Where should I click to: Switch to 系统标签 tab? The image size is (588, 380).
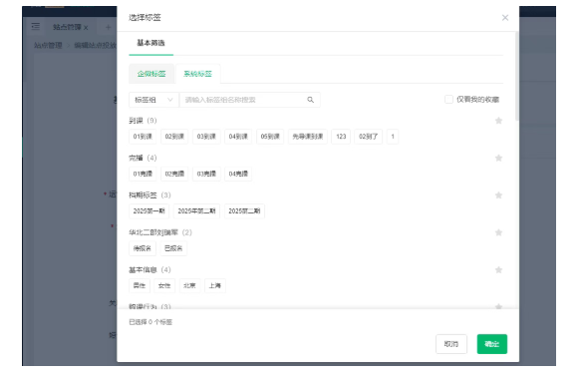(x=197, y=74)
